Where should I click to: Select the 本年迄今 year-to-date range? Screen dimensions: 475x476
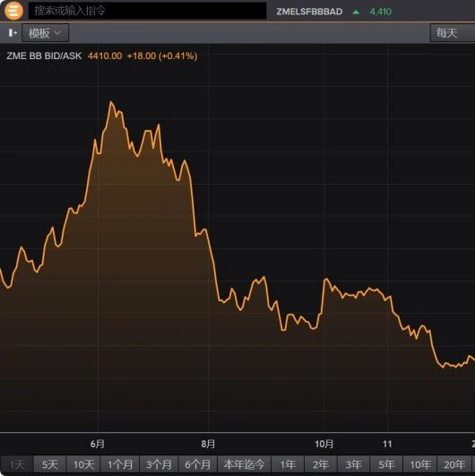(x=244, y=464)
